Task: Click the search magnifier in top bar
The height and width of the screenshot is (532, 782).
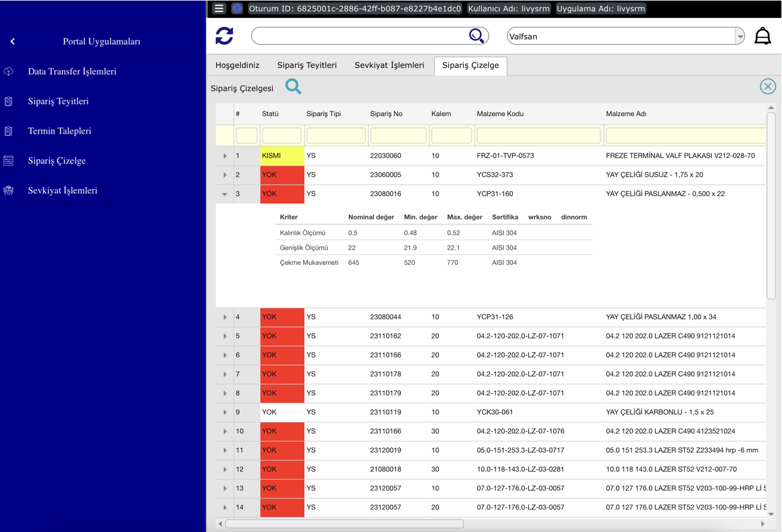Action: [476, 36]
